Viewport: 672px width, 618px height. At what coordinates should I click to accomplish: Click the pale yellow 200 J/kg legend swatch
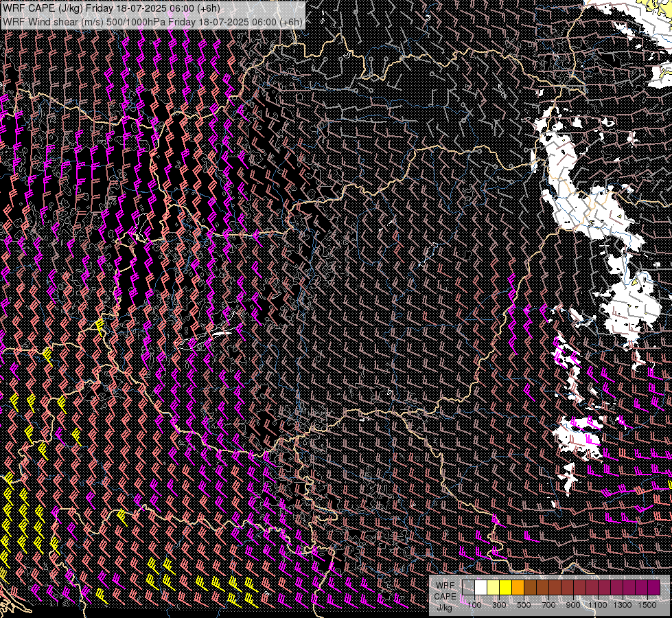494,588
